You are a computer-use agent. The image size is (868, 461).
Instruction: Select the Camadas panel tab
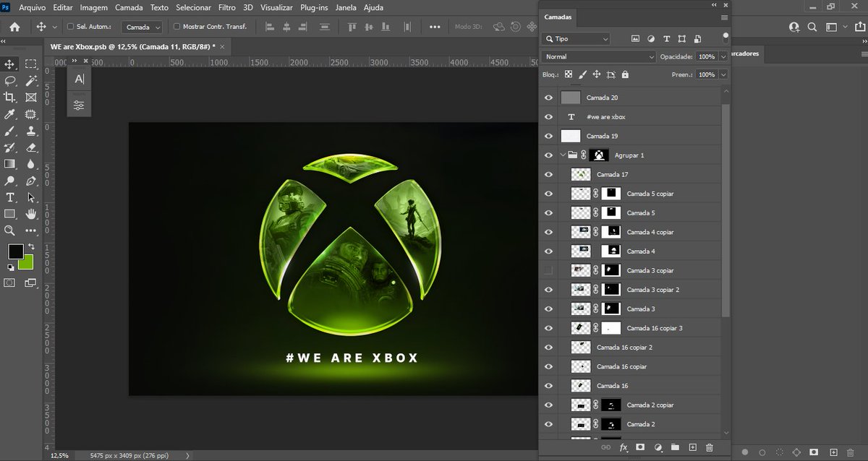(x=558, y=17)
